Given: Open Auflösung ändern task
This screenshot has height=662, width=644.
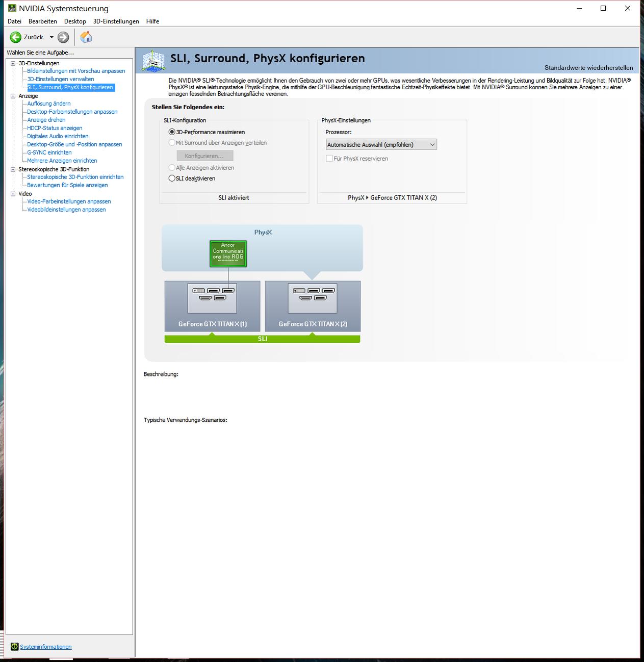Looking at the screenshot, I should [x=49, y=104].
